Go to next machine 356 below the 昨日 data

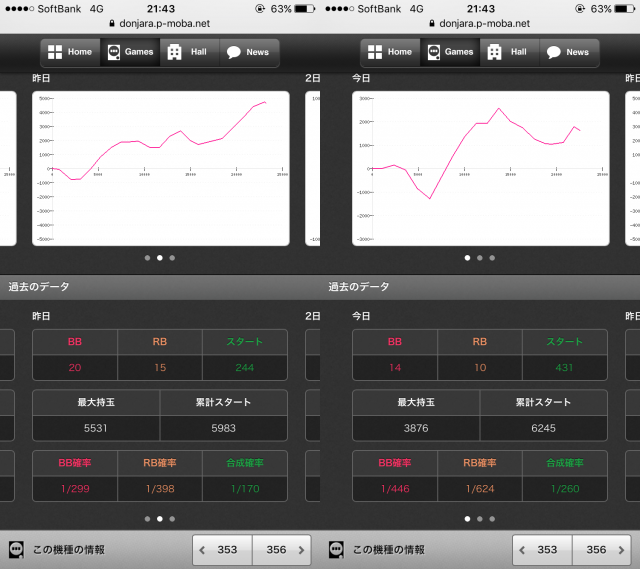[x=282, y=549]
